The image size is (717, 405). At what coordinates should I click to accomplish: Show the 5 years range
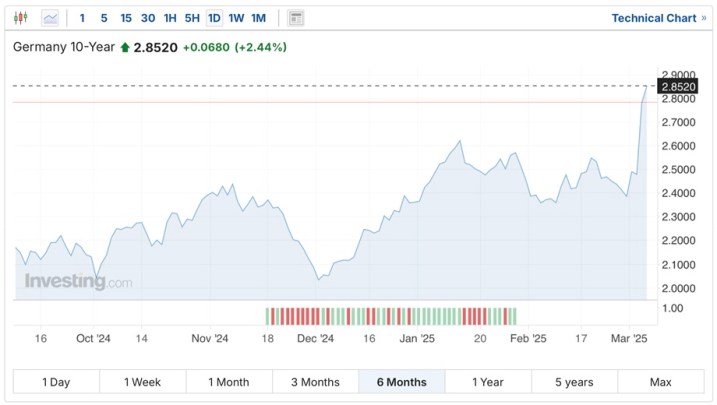(x=574, y=382)
